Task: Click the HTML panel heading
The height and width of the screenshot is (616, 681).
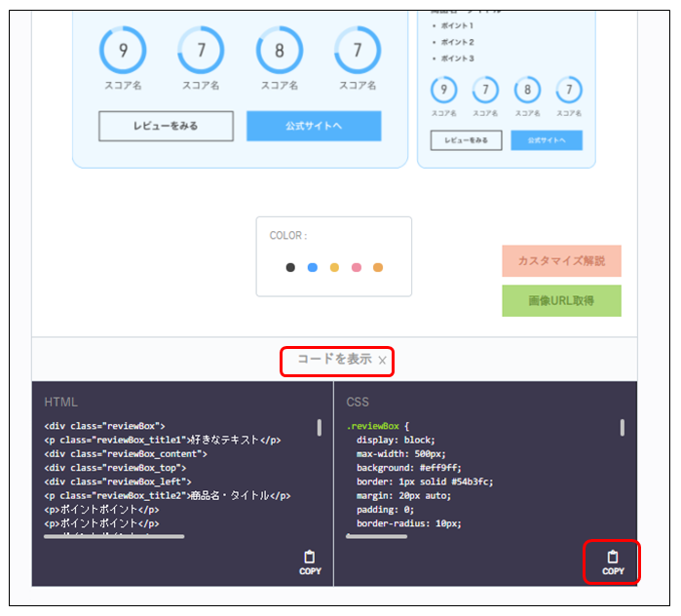Action: coord(60,403)
